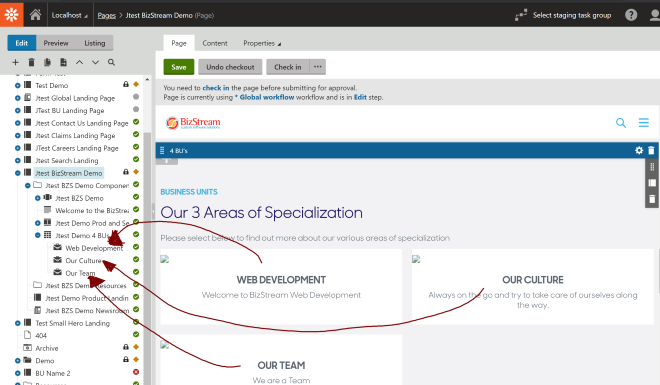Open the Global workflow link
Image resolution: width=660 pixels, height=385 pixels.
pyautogui.click(x=267, y=97)
